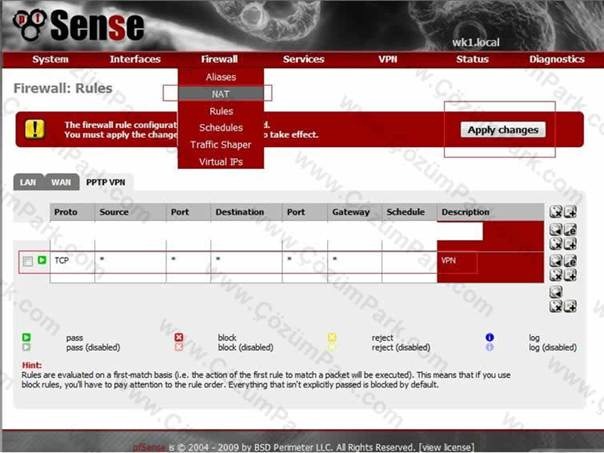Switch to the LAN tab
The image size is (604, 453).
click(29, 182)
